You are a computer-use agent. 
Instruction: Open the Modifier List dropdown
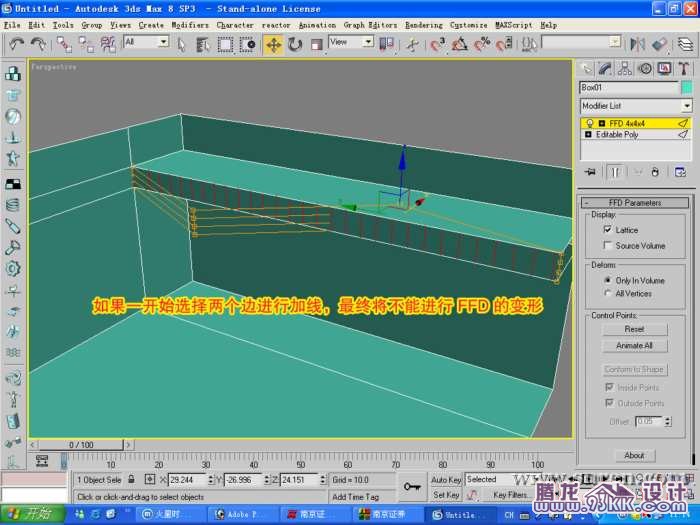687,106
